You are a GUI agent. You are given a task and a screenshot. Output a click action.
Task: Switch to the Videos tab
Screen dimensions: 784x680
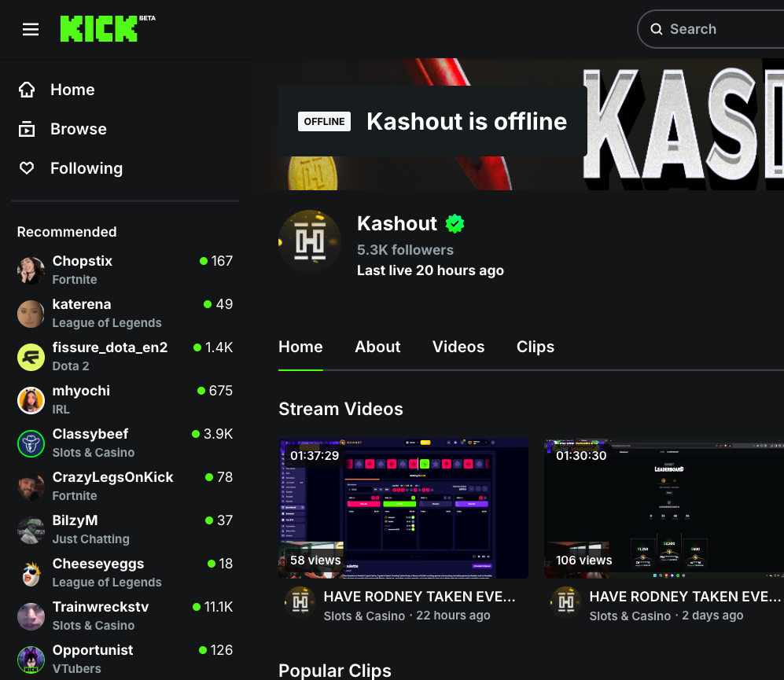click(458, 347)
